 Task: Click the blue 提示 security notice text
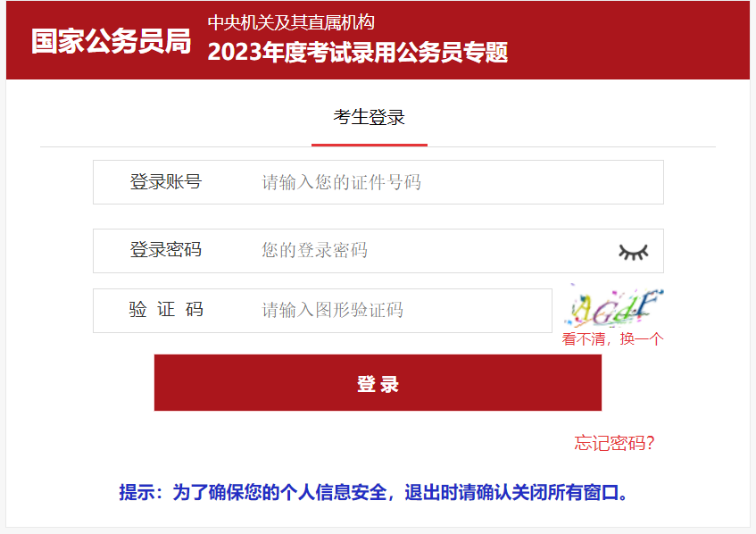click(374, 493)
